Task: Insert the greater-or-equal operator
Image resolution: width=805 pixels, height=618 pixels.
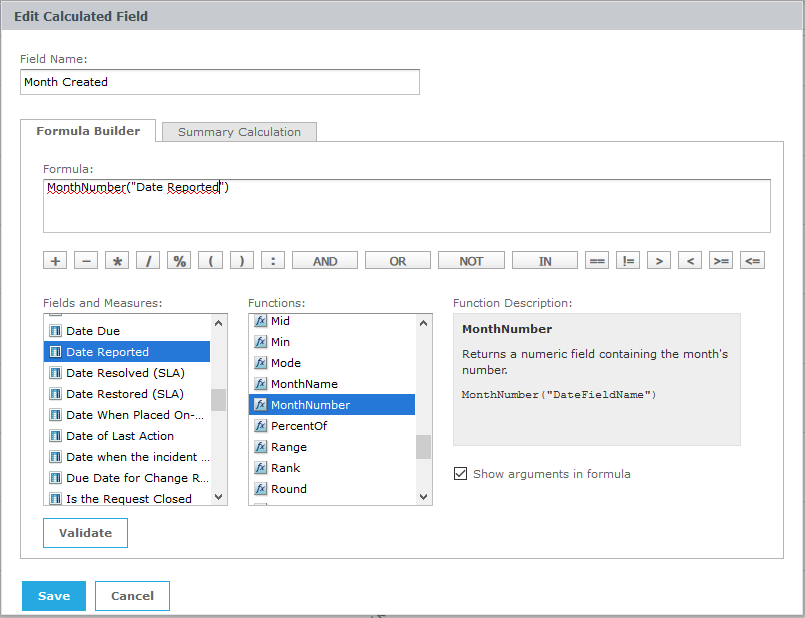Action: coord(721,261)
